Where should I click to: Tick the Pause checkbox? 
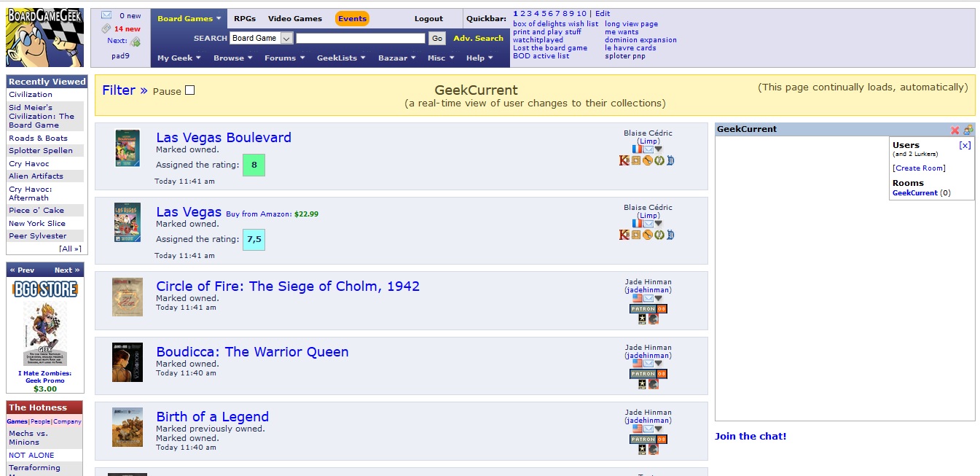(190, 90)
